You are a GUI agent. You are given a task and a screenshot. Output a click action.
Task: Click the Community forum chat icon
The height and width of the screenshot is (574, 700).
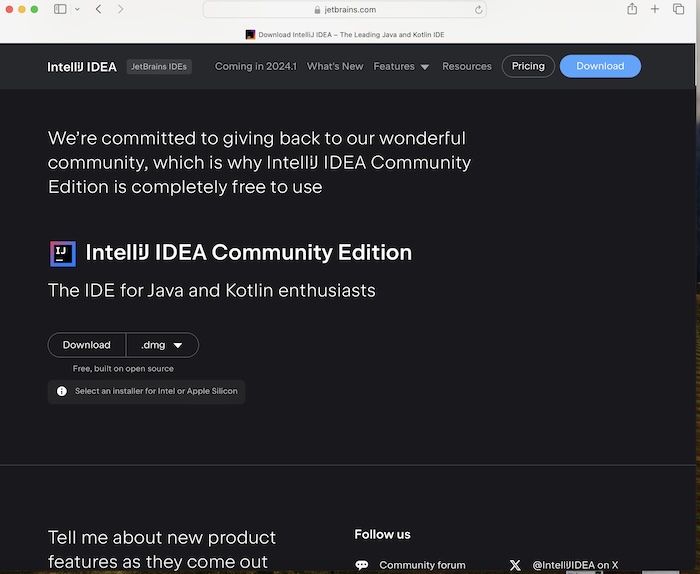pyautogui.click(x=362, y=565)
